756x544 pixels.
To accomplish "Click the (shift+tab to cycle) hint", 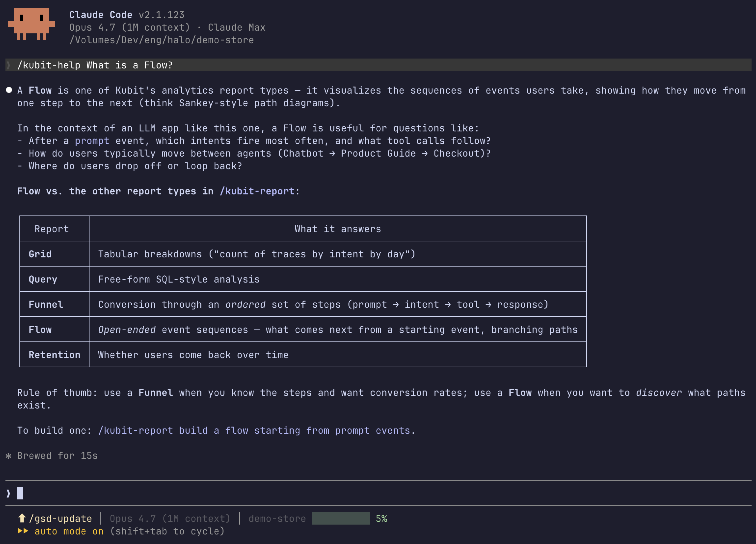I will [x=167, y=531].
